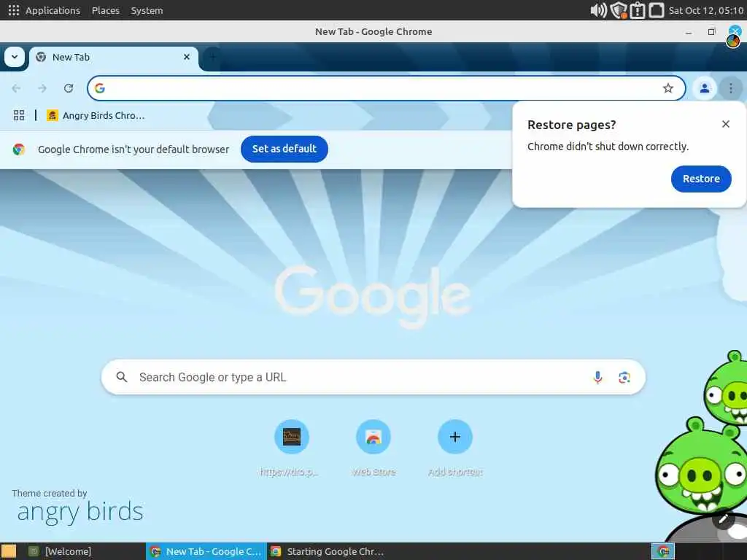Screen dimensions: 747x560
Task: Open the clock Sat Oct 12
Action: 706,10
